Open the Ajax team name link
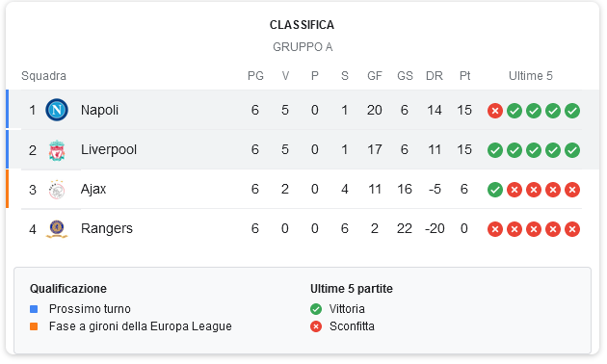The height and width of the screenshot is (364, 607). 93,189
